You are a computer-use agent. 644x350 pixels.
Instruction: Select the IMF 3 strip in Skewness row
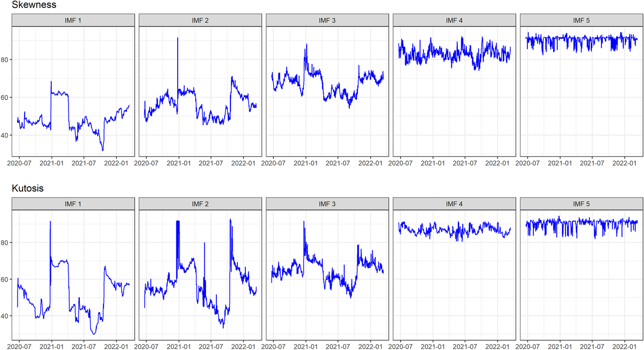[x=327, y=21]
